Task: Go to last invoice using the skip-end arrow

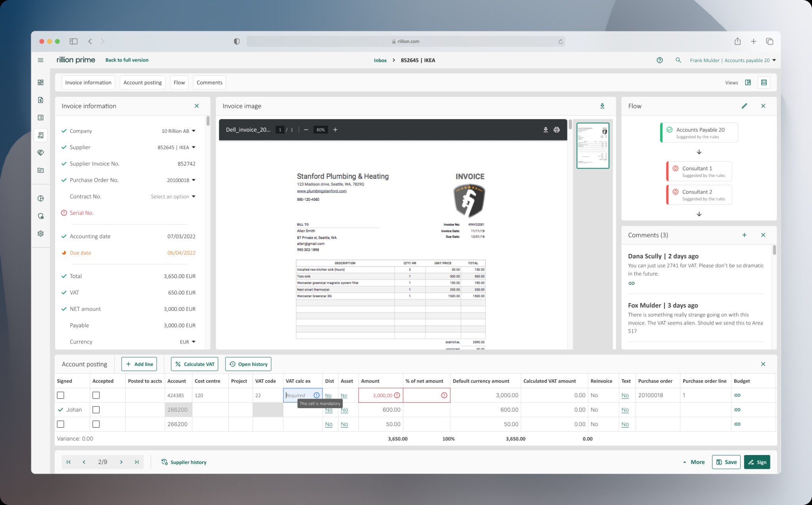Action: [136, 462]
